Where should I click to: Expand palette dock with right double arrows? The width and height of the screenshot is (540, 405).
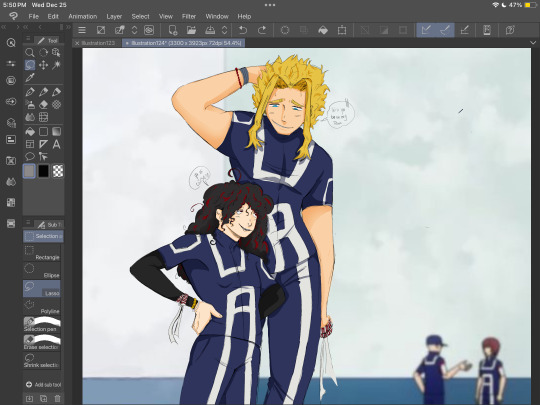point(68,27)
